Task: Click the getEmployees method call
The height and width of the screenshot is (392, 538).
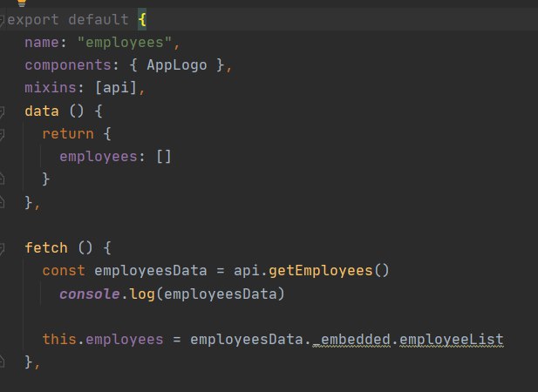Action: tap(321, 271)
